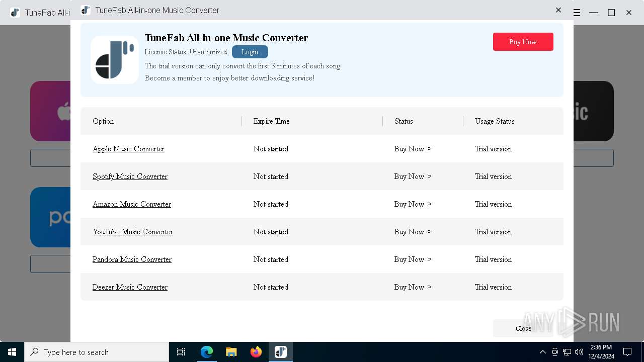Click the TuneFab logo in dialog header
644x362 pixels.
point(115,60)
